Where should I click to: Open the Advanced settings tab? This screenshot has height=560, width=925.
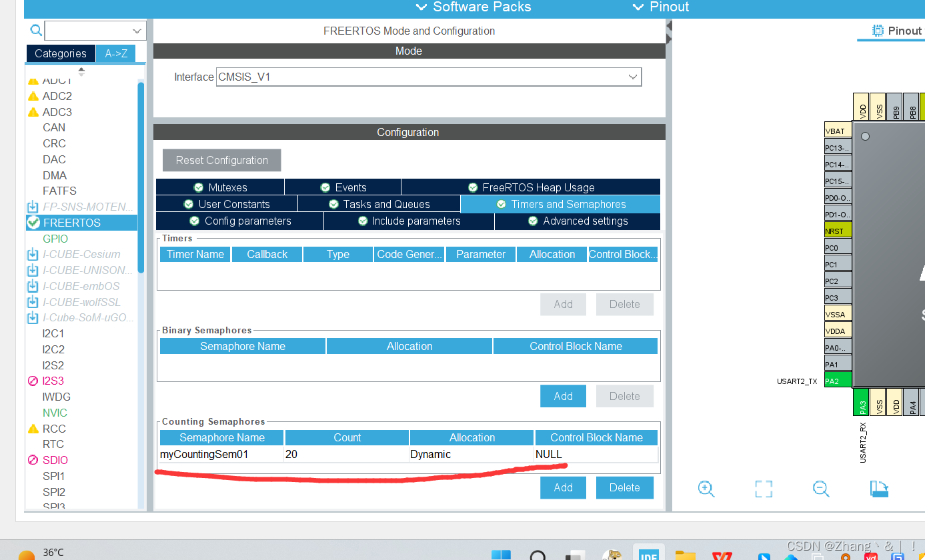578,221
